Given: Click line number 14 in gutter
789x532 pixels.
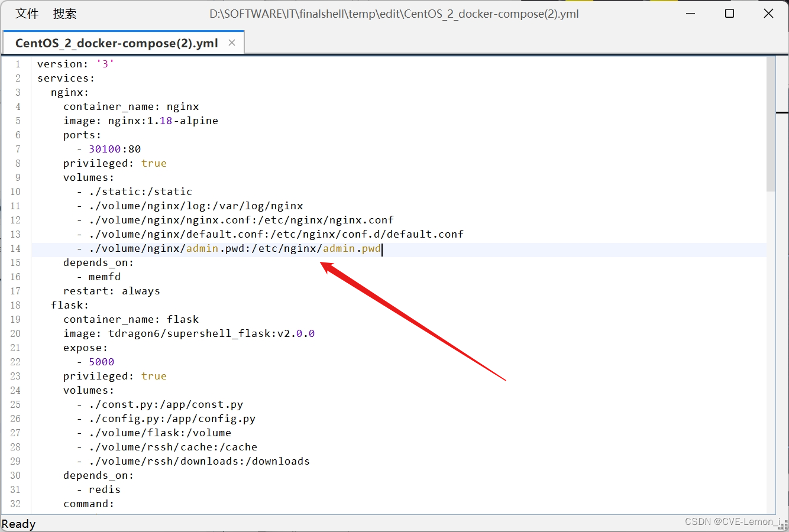Looking at the screenshot, I should (15, 248).
